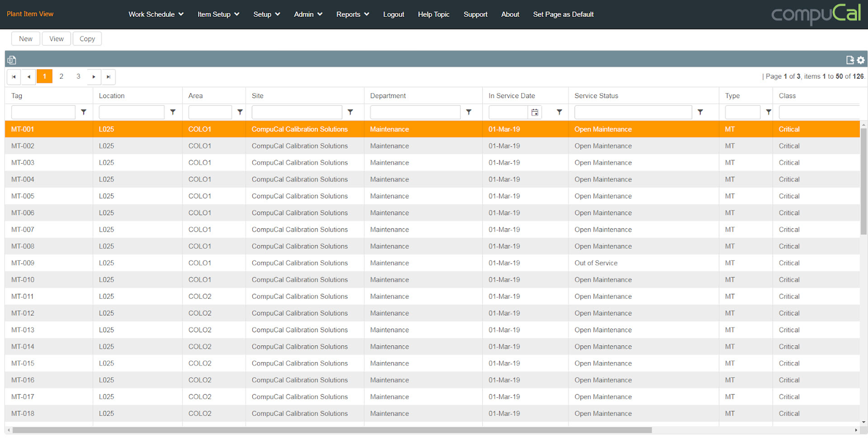Screen dimensions: 868x438
Task: Open the Area column filter icon
Action: (x=240, y=112)
